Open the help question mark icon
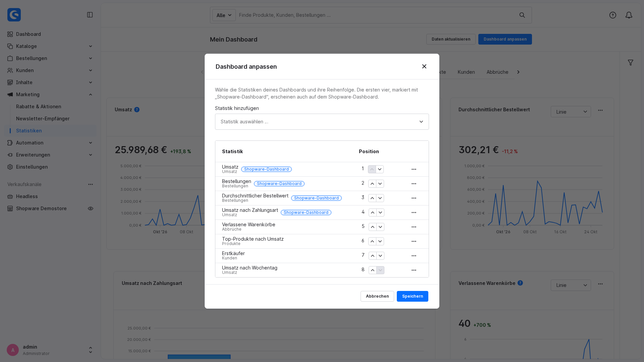The width and height of the screenshot is (644, 362). 612,15
